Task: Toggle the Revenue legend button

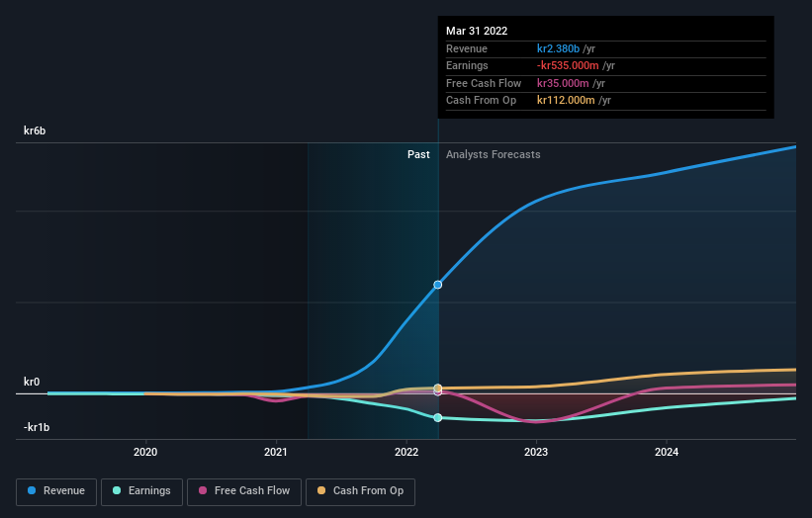Action: pos(56,491)
